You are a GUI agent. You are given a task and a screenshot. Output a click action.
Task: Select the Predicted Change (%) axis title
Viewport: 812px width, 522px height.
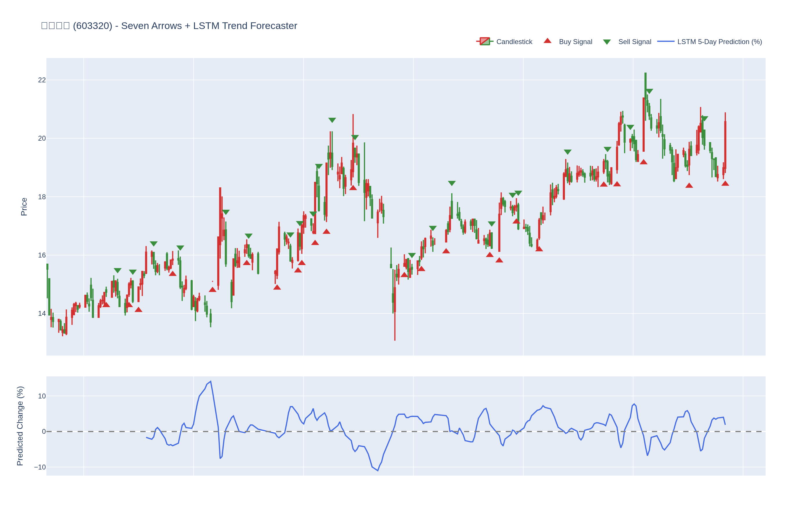(x=20, y=426)
